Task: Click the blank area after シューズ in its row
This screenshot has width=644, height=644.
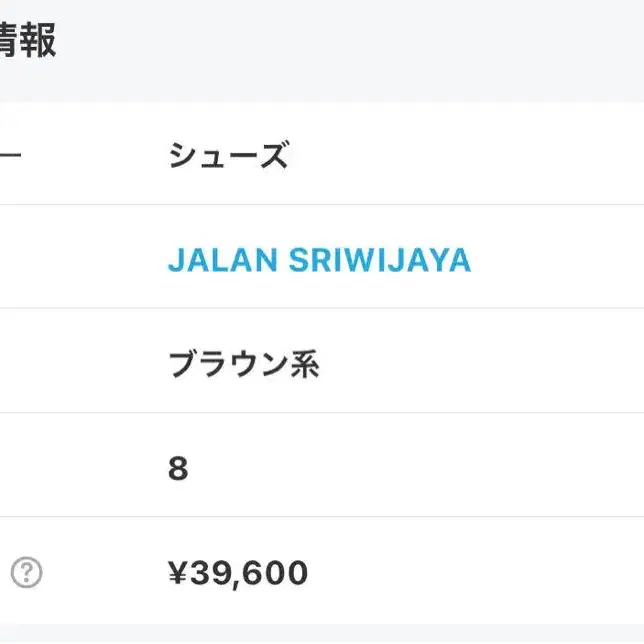Action: [467, 153]
